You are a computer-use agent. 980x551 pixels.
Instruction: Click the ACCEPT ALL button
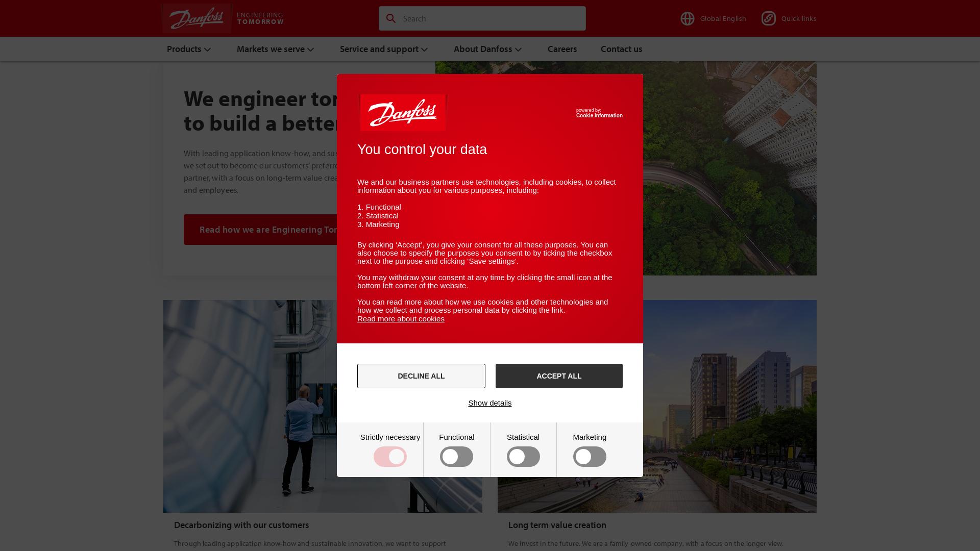tap(559, 375)
